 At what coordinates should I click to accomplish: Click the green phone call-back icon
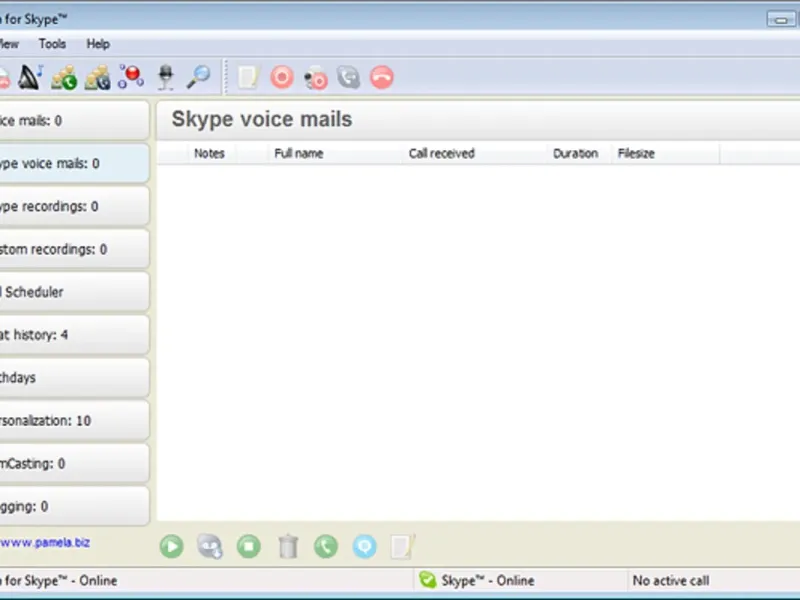coord(326,546)
